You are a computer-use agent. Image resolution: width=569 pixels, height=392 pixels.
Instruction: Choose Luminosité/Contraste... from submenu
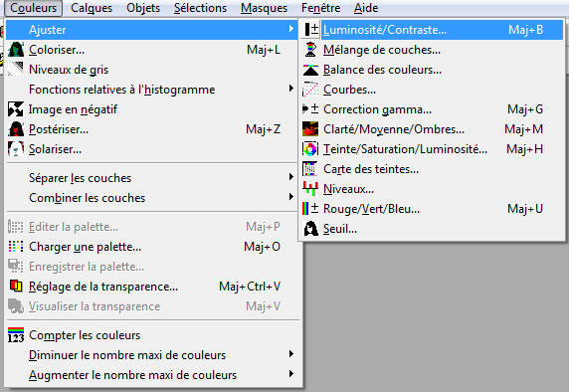(x=431, y=30)
